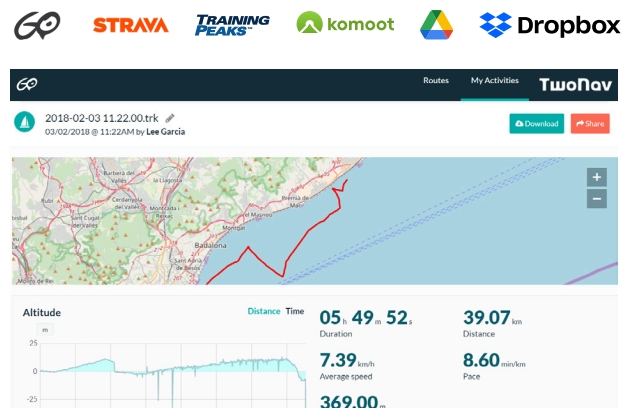Image resolution: width=634 pixels, height=417 pixels.
Task: Click the altitude unit 'm' label
Action: [x=45, y=330]
